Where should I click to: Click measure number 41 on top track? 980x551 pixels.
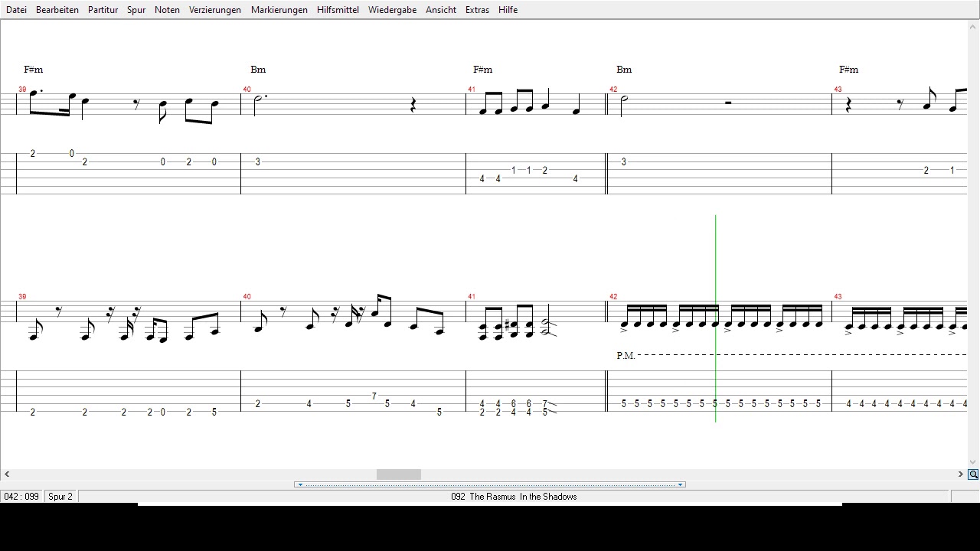point(472,90)
